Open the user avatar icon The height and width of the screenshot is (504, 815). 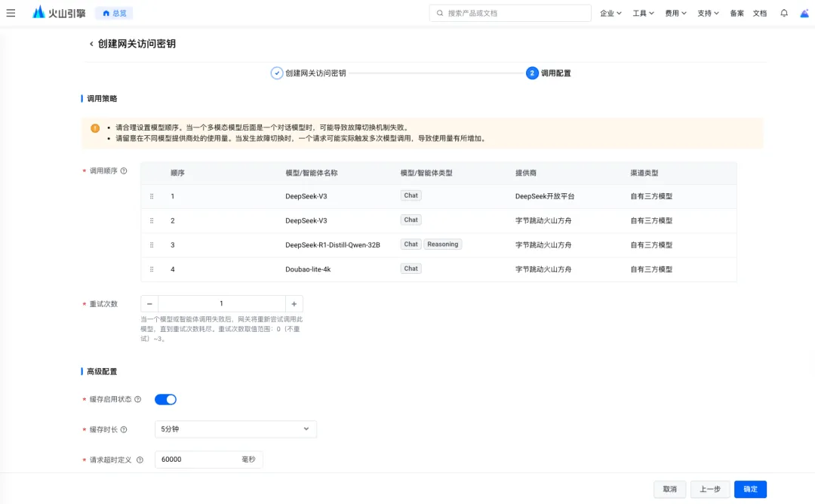(804, 13)
